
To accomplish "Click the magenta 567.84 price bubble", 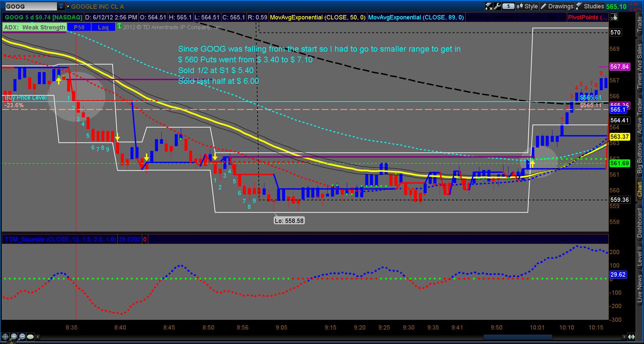I will click(x=620, y=67).
